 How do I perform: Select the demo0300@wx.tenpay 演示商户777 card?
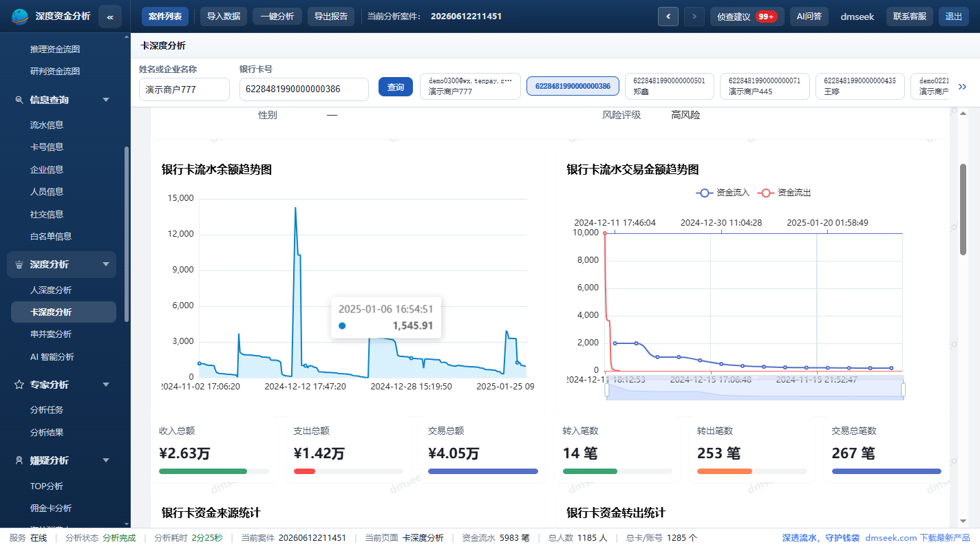coord(470,87)
